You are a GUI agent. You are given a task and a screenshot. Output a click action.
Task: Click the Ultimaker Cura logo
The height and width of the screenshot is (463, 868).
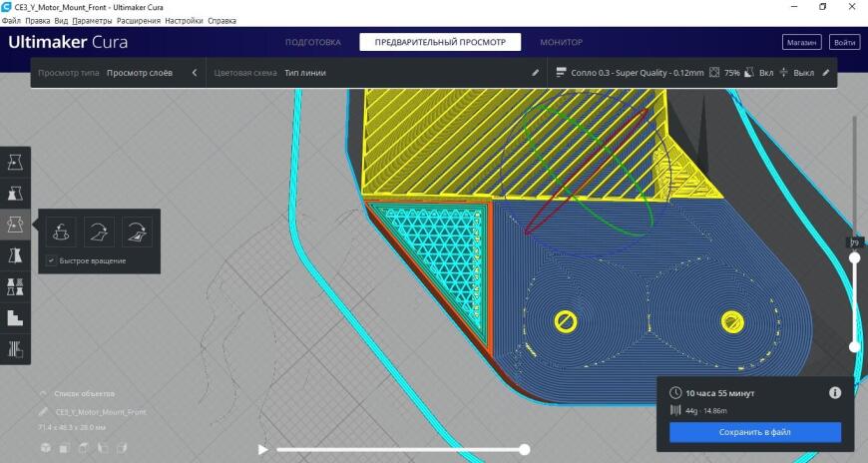tap(68, 42)
